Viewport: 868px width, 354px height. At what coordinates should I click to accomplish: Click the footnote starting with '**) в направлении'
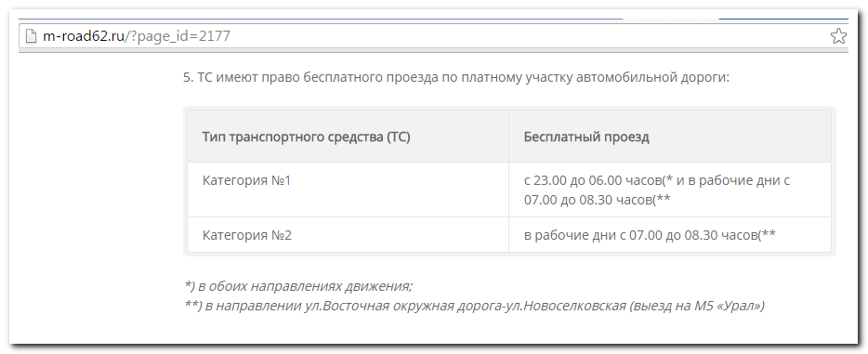click(x=474, y=306)
